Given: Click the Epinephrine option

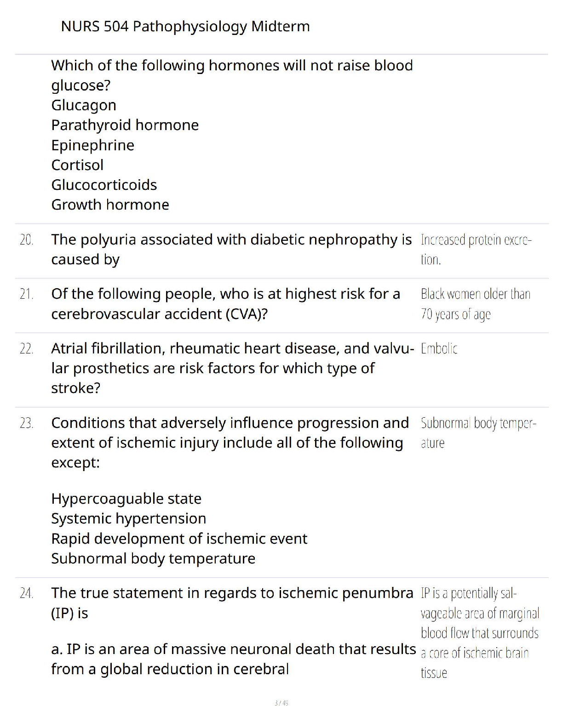Looking at the screenshot, I should coord(92,145).
